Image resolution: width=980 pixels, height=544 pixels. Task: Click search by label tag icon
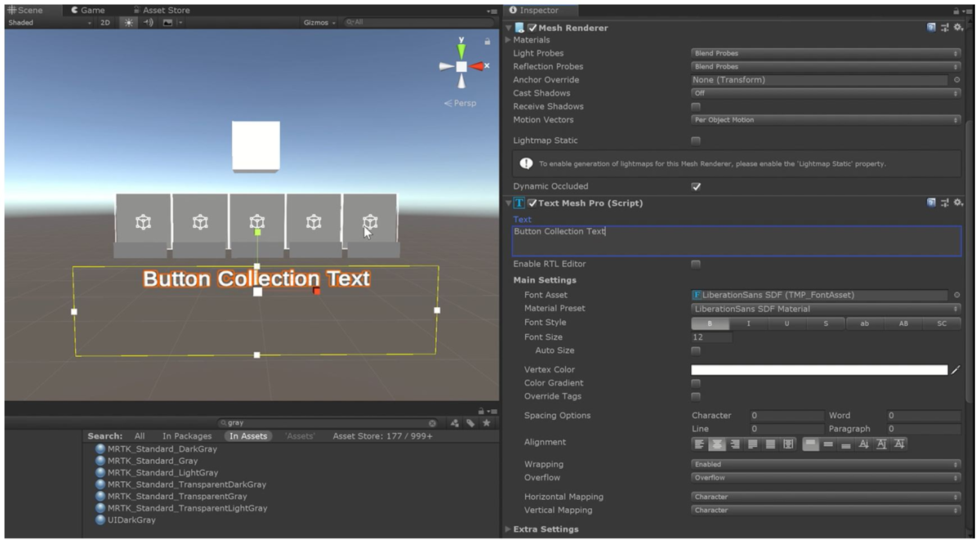coord(470,423)
